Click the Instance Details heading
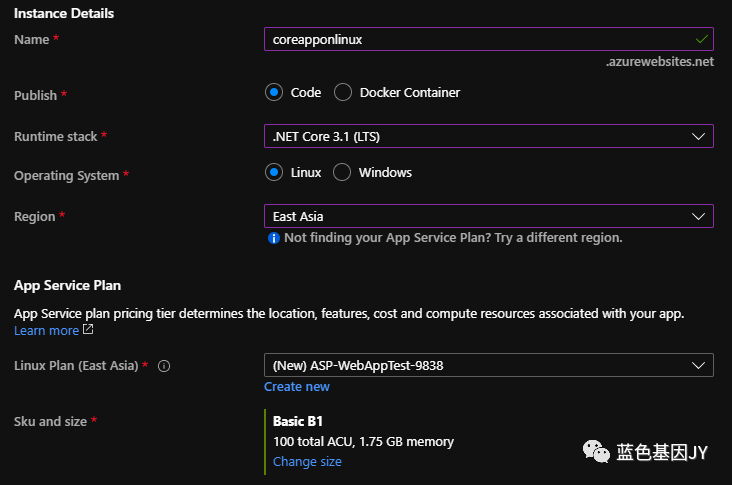 [x=64, y=13]
